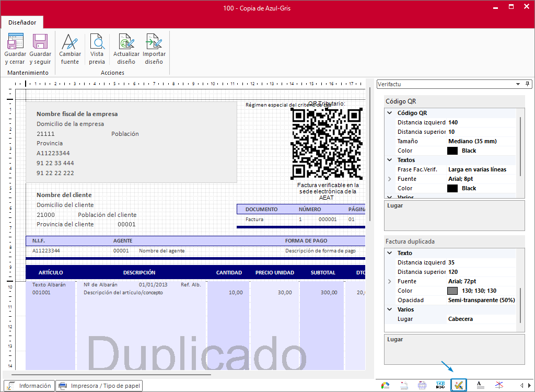This screenshot has height=392, width=535.
Task: Select the Verifactu checkmark icon in bottom toolbar
Action: pos(458,385)
